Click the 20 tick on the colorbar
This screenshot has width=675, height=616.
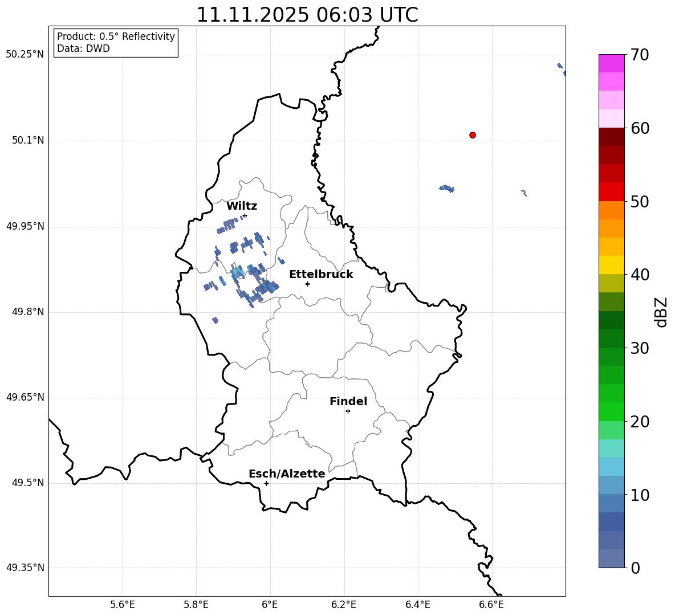pyautogui.click(x=640, y=422)
